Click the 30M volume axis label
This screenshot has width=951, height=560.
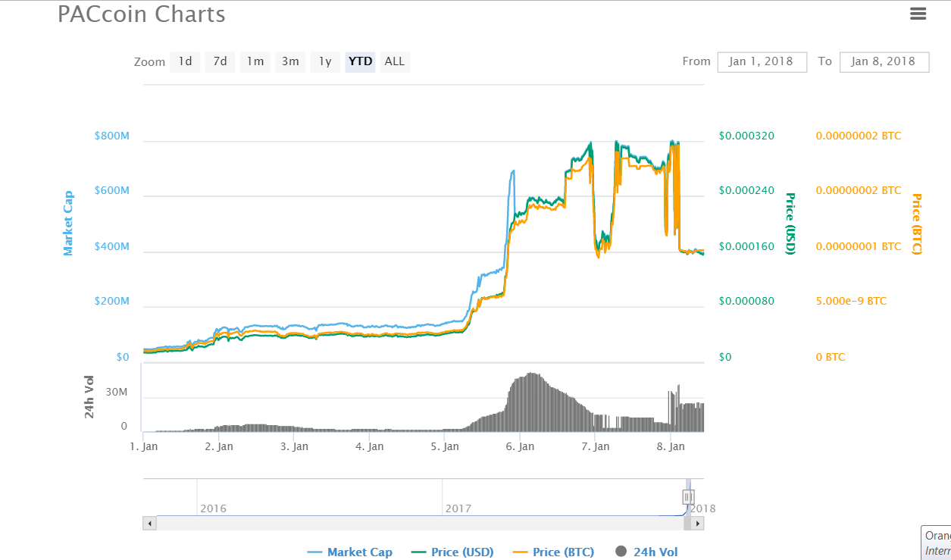(117, 393)
